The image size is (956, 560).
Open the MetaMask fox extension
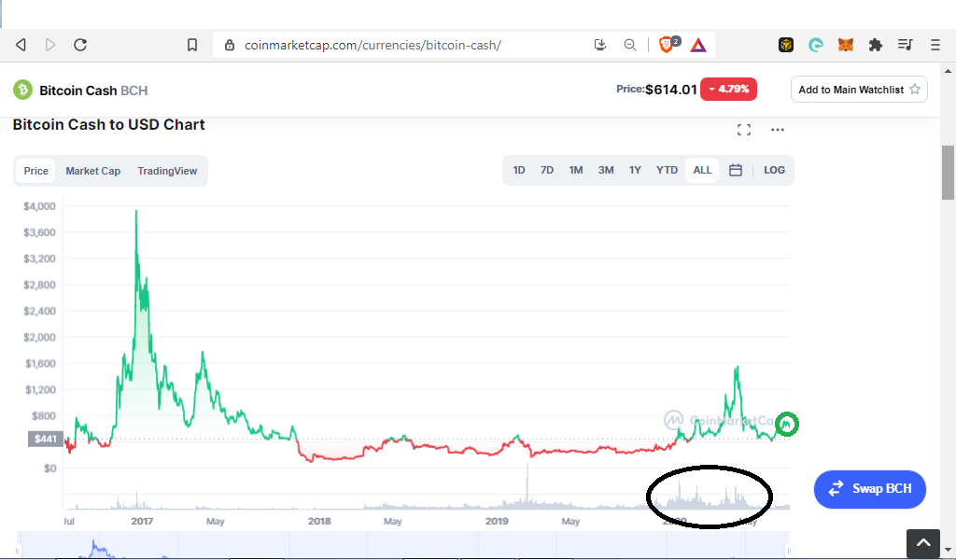pyautogui.click(x=846, y=45)
